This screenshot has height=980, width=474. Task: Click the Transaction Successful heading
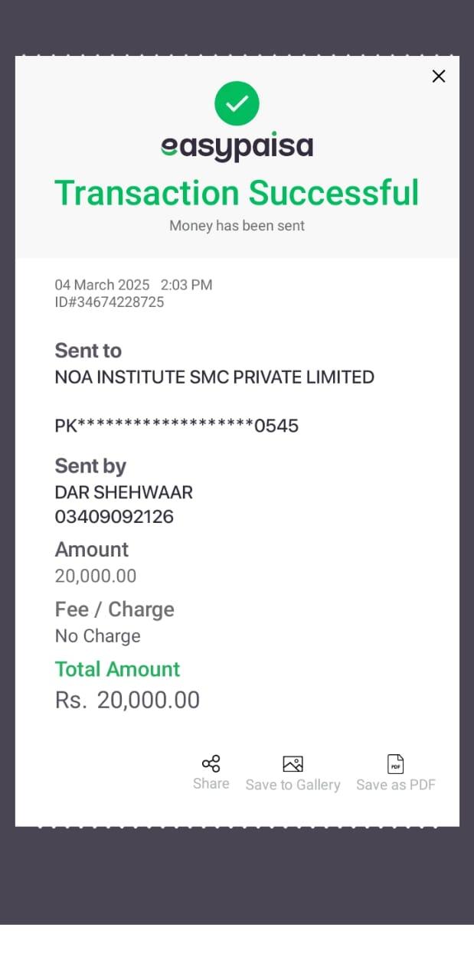(x=237, y=192)
